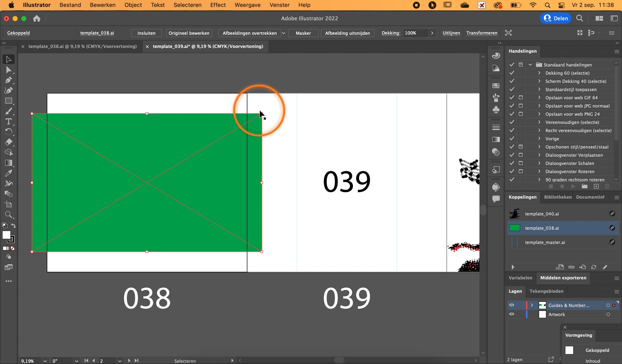This screenshot has height=364, width=622.
Task: Open the zoom level dropdown
Action: (45, 361)
